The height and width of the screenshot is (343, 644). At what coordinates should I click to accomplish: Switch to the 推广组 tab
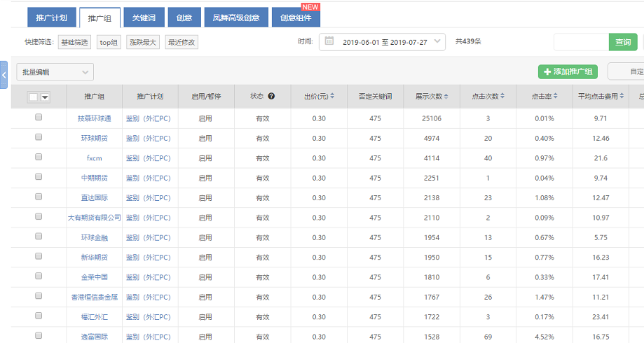100,17
